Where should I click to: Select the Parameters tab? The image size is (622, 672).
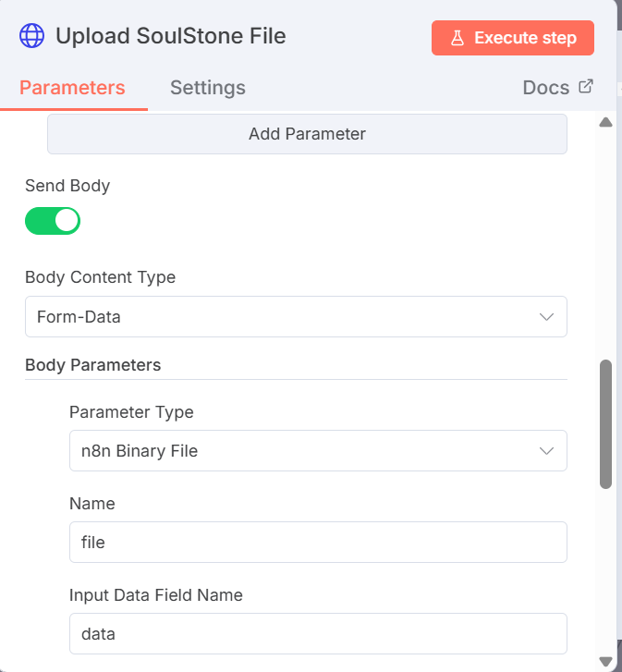point(72,88)
